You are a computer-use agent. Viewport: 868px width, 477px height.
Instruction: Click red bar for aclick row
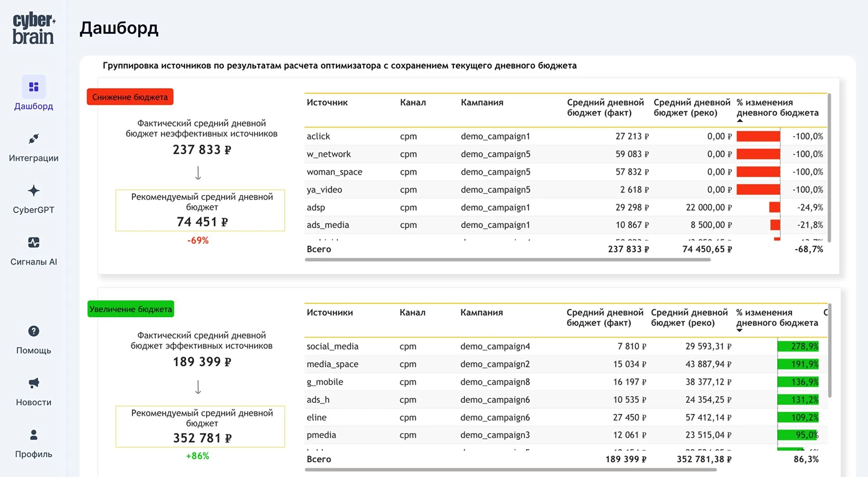point(758,137)
